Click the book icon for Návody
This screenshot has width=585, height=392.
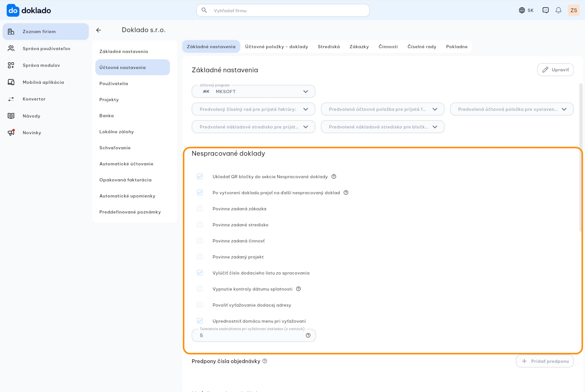coord(11,116)
